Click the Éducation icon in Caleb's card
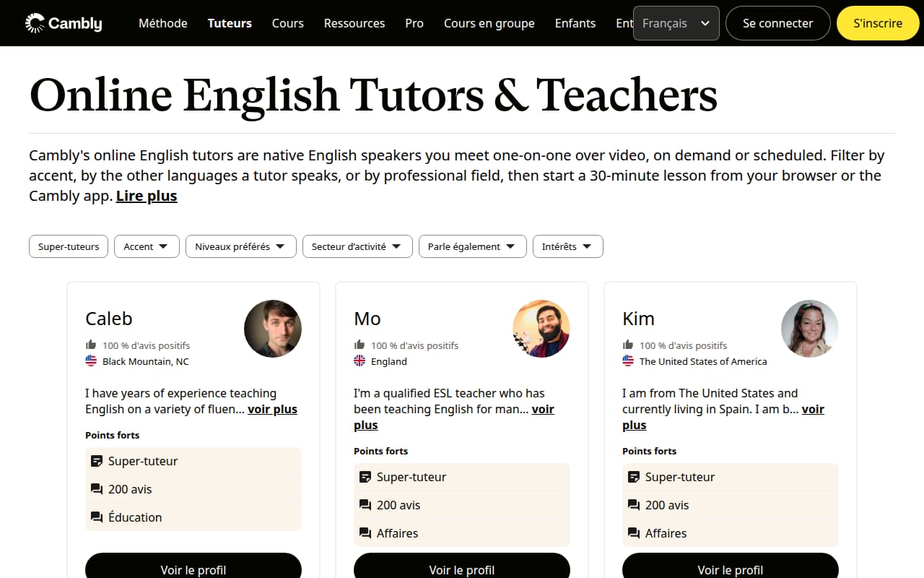The image size is (924, 578). click(97, 517)
